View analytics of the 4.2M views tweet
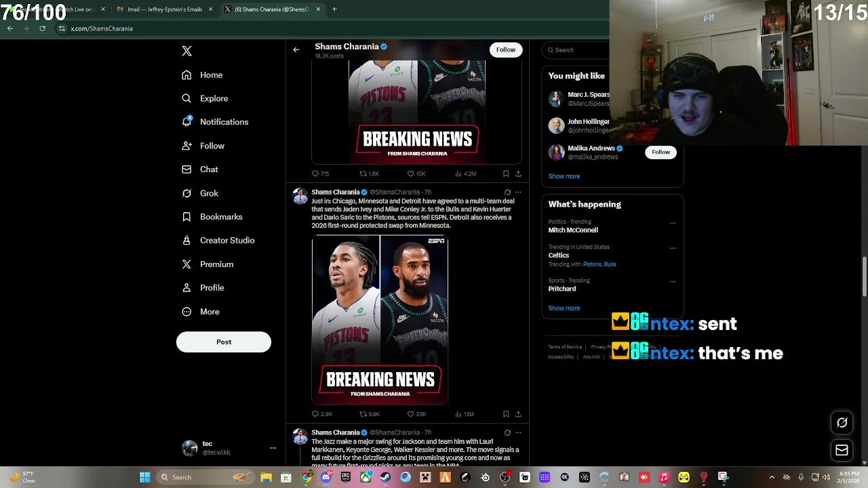 tap(465, 174)
